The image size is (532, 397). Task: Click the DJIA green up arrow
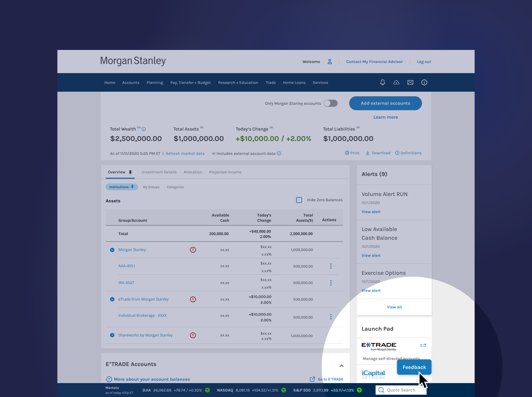207,390
